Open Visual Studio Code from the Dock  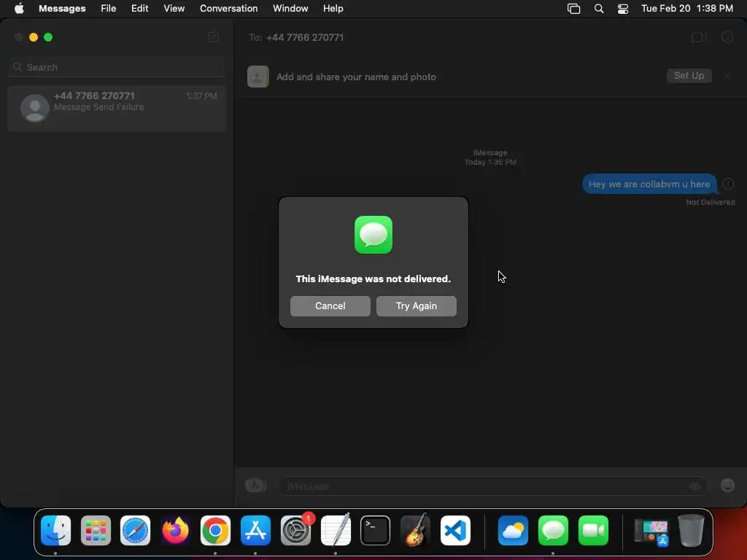[x=455, y=530]
